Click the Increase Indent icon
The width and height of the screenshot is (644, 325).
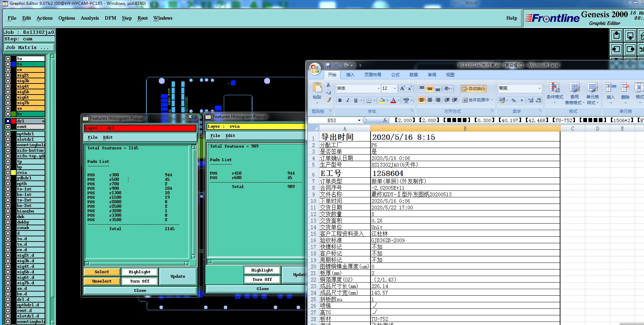[455, 100]
